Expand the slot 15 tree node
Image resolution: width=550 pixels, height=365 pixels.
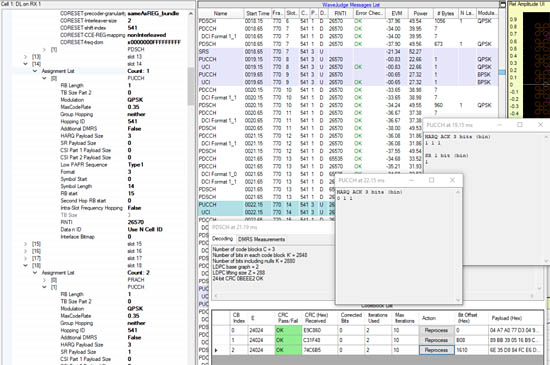click(x=26, y=244)
